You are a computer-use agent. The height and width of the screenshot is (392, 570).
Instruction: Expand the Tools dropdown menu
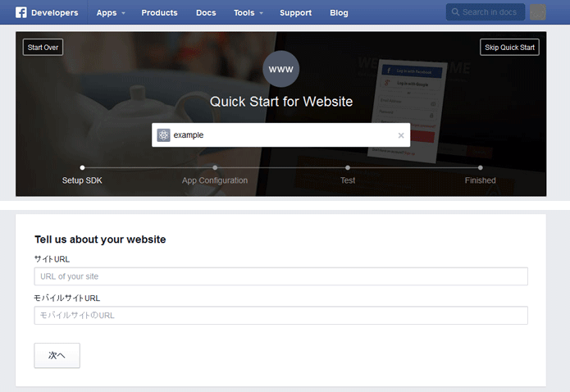(248, 12)
